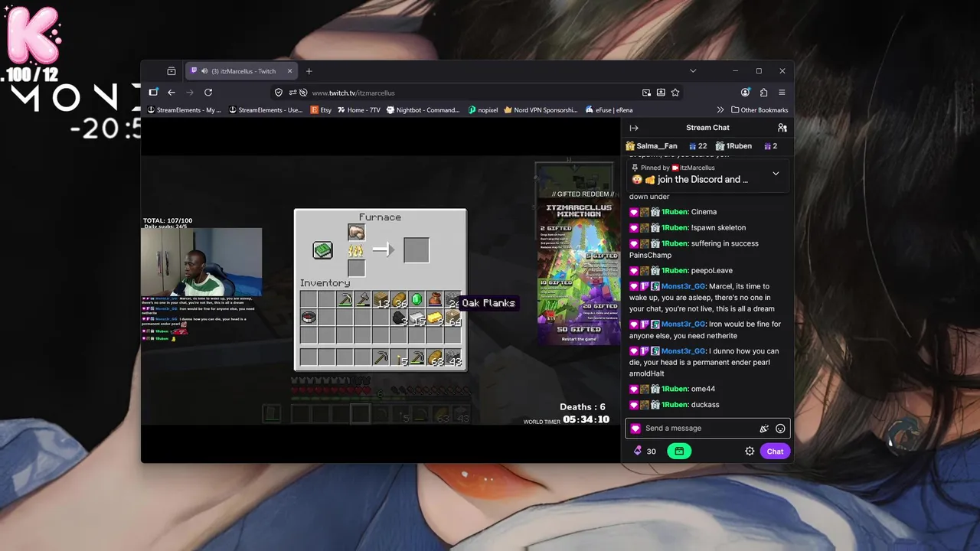Open the Firefox account icon

[x=745, y=93]
